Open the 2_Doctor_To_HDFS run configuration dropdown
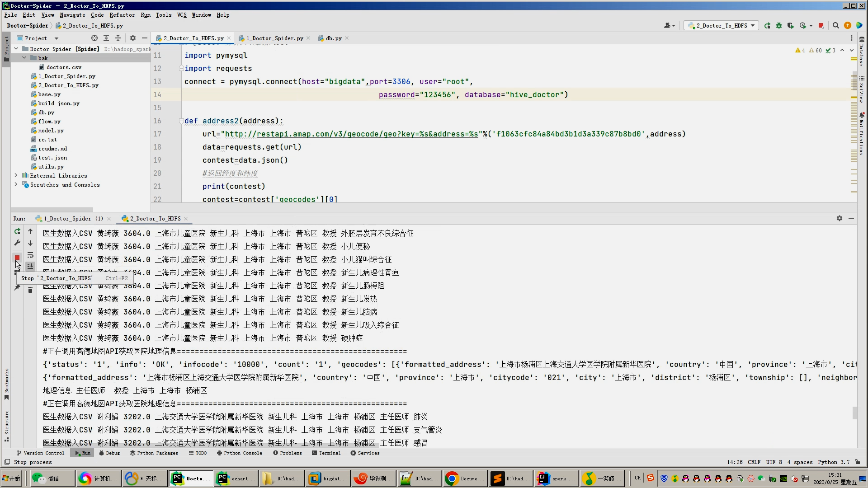This screenshot has width=868, height=488. (x=721, y=26)
